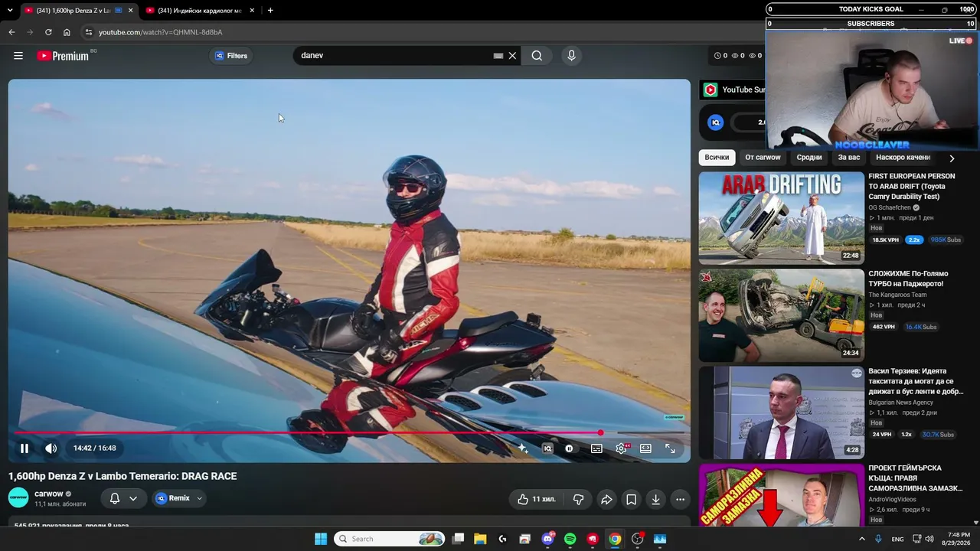Select the Наскоро качени filter chip
Screen dimensions: 980x551
(903, 158)
